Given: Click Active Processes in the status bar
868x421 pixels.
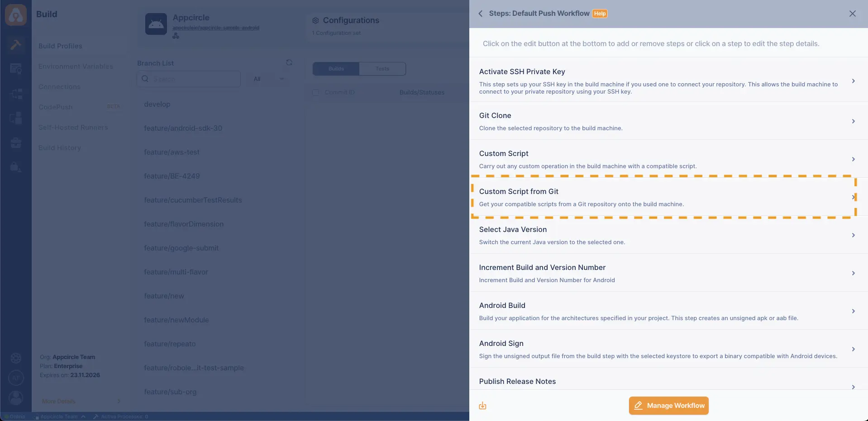Looking at the screenshot, I should tap(121, 416).
